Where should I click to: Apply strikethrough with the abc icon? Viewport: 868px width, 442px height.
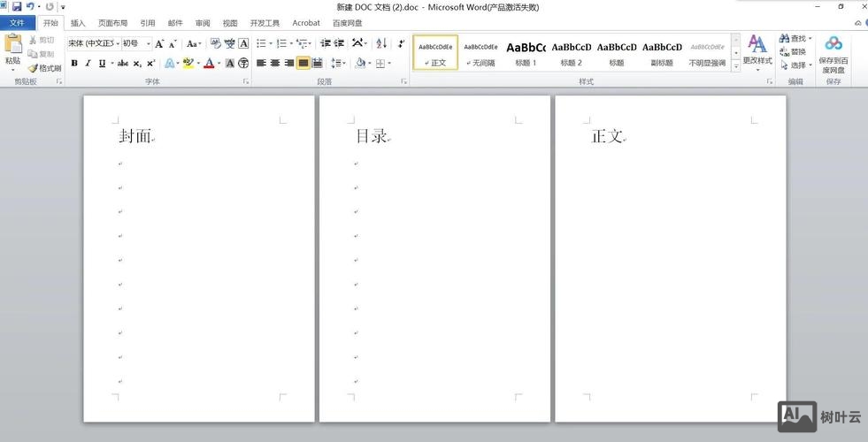(123, 63)
